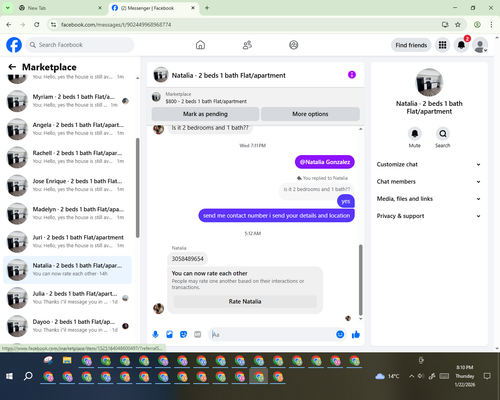Open Myriam conversation
The height and width of the screenshot is (400, 500).
[x=68, y=101]
